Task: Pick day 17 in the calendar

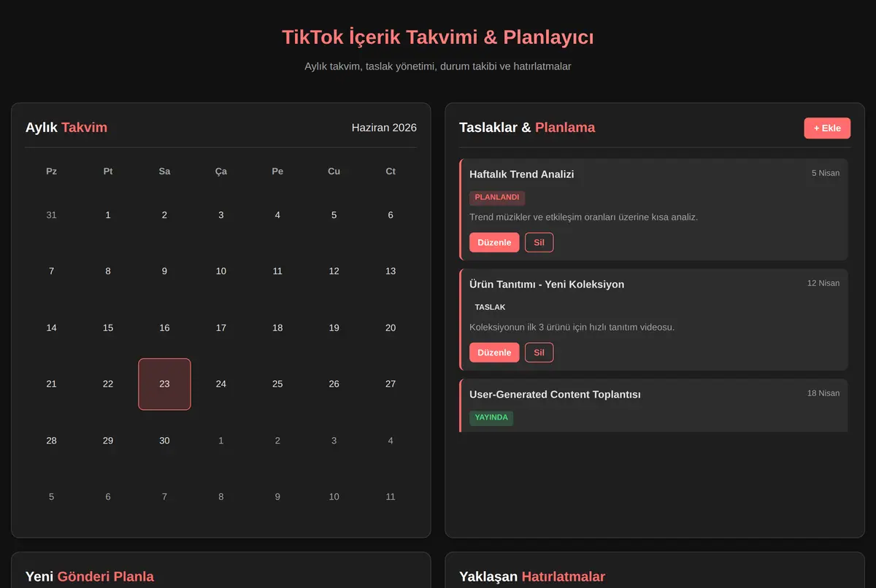Action: 221,328
